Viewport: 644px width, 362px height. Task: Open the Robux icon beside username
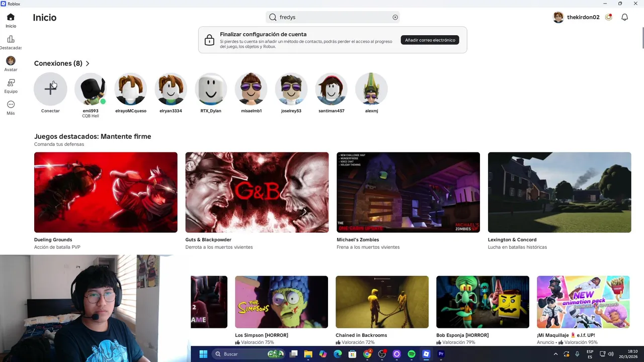click(609, 17)
